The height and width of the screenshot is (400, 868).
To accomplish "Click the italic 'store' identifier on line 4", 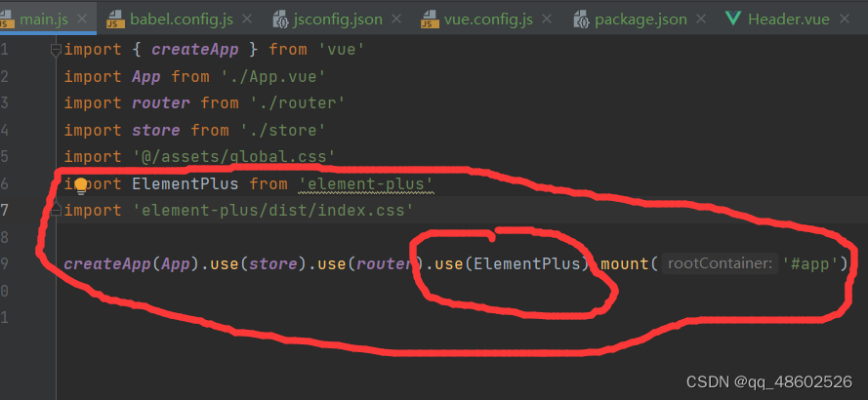I will [155, 130].
